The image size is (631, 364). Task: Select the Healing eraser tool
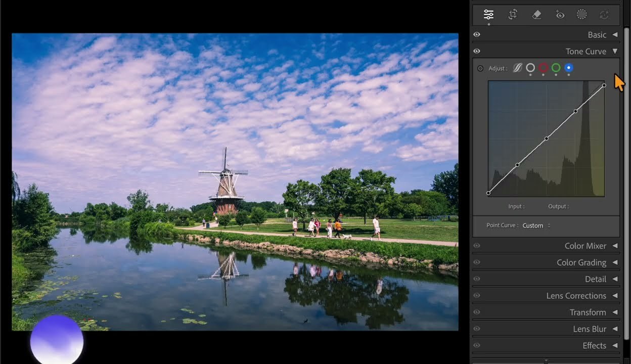click(537, 15)
